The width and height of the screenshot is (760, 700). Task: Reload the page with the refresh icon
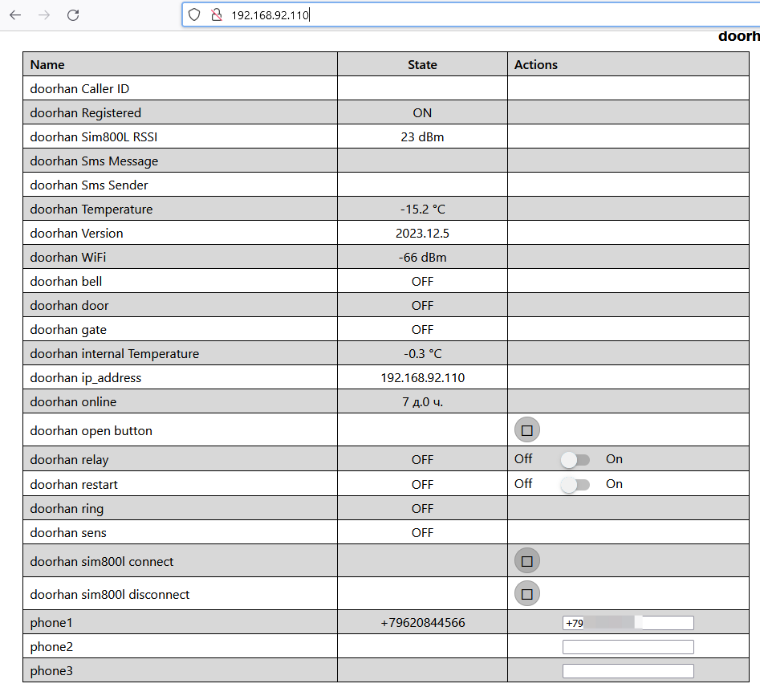(x=73, y=15)
